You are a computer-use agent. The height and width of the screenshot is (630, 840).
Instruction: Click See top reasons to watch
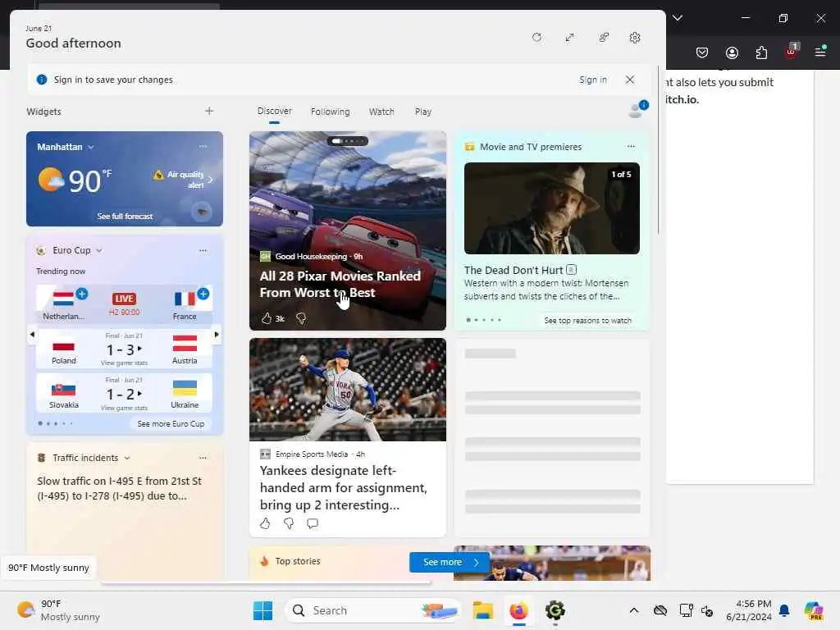pyautogui.click(x=587, y=321)
